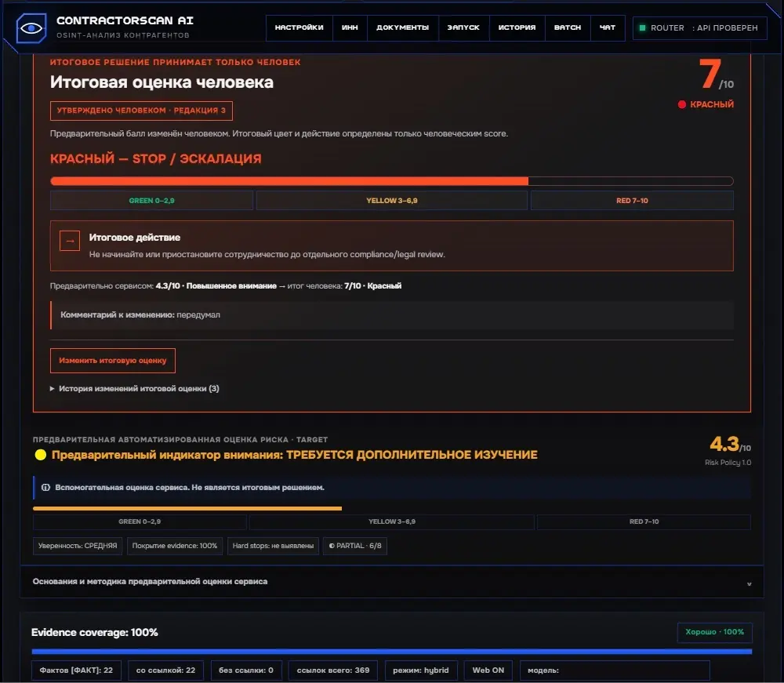Click the PARTIAL · 6/8 chip
The image size is (784, 683).
click(x=355, y=546)
